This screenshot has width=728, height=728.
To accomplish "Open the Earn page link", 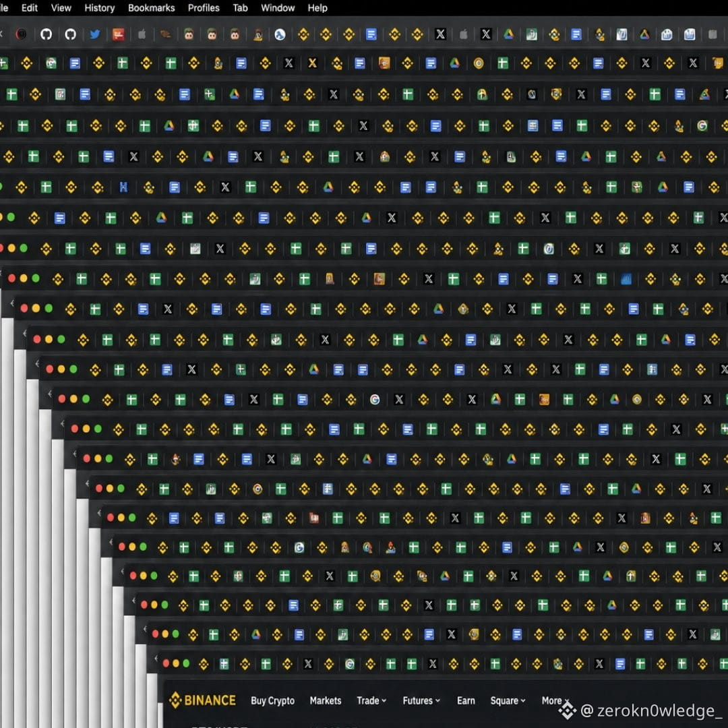I will [466, 700].
